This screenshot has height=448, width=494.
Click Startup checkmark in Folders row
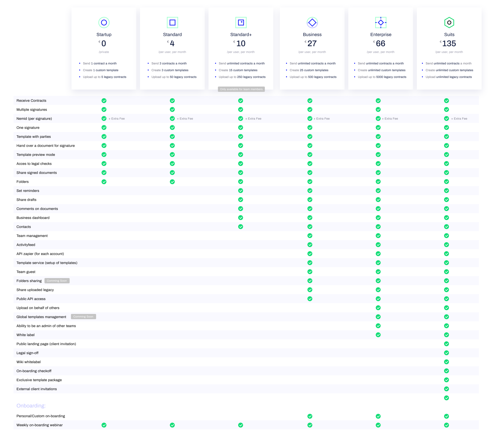click(x=104, y=182)
